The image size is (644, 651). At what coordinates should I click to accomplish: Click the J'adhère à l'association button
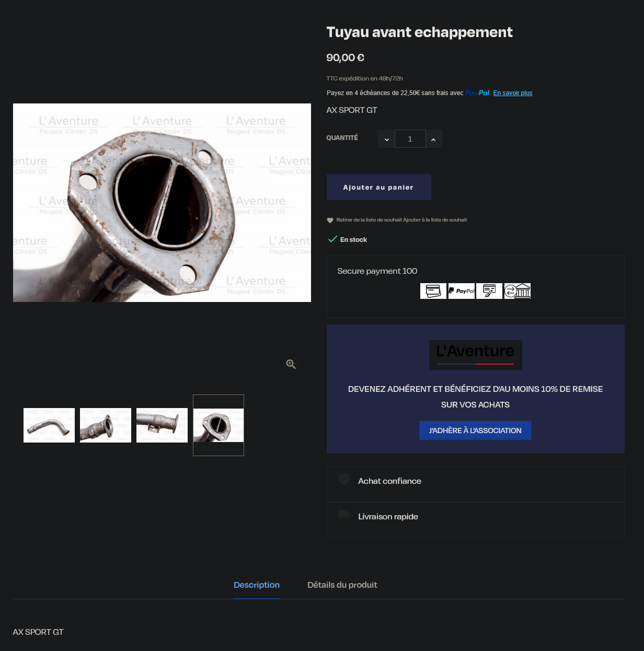coord(475,431)
